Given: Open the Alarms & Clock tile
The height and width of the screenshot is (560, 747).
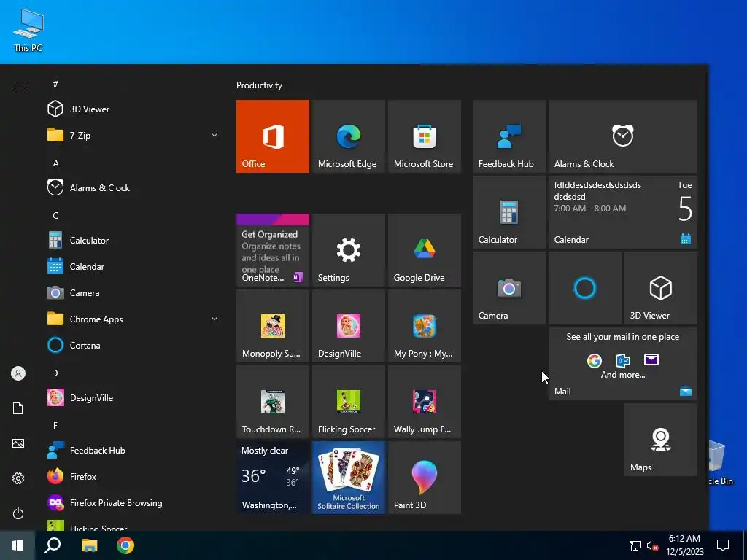Looking at the screenshot, I should (x=623, y=136).
